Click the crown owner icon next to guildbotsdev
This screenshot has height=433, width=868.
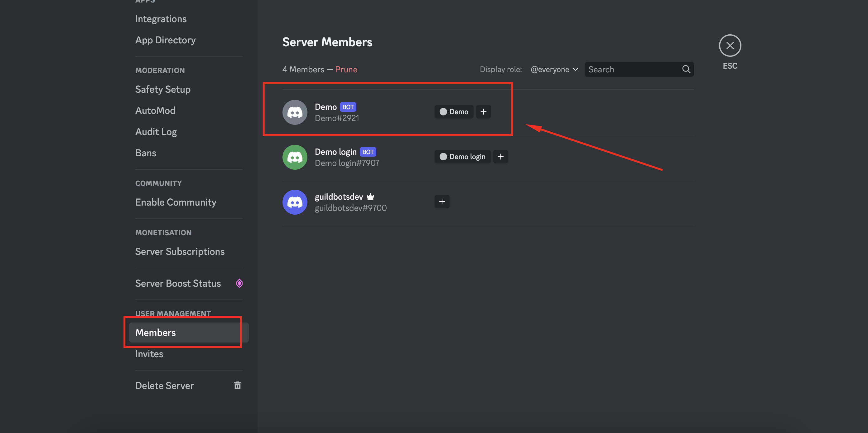point(370,196)
